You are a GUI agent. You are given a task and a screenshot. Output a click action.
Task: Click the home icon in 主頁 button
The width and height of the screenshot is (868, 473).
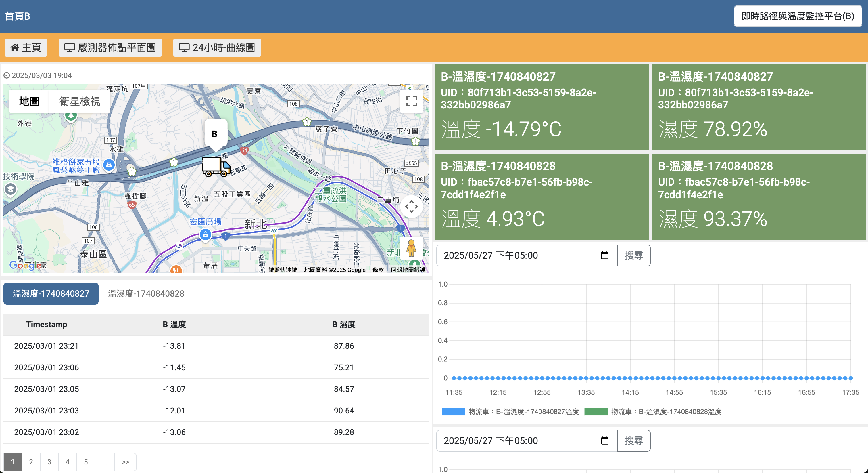15,47
